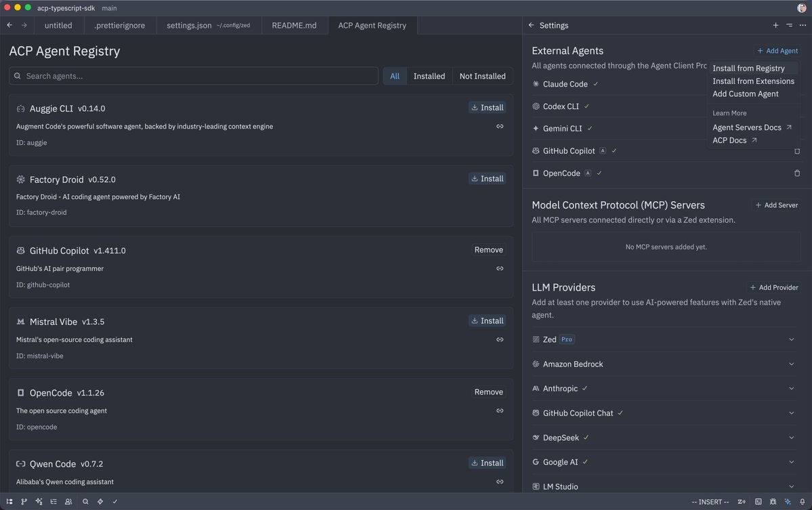Open the Agent Servers Docs link
The height and width of the screenshot is (510, 812).
point(747,127)
